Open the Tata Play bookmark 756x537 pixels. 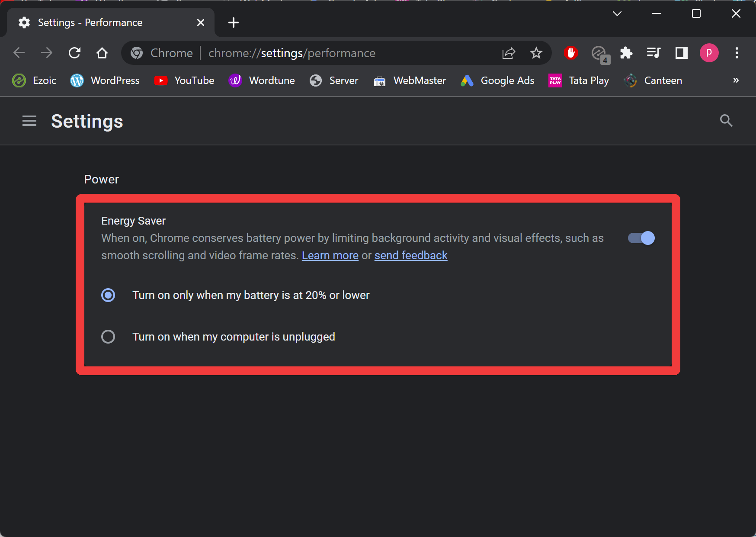[579, 80]
